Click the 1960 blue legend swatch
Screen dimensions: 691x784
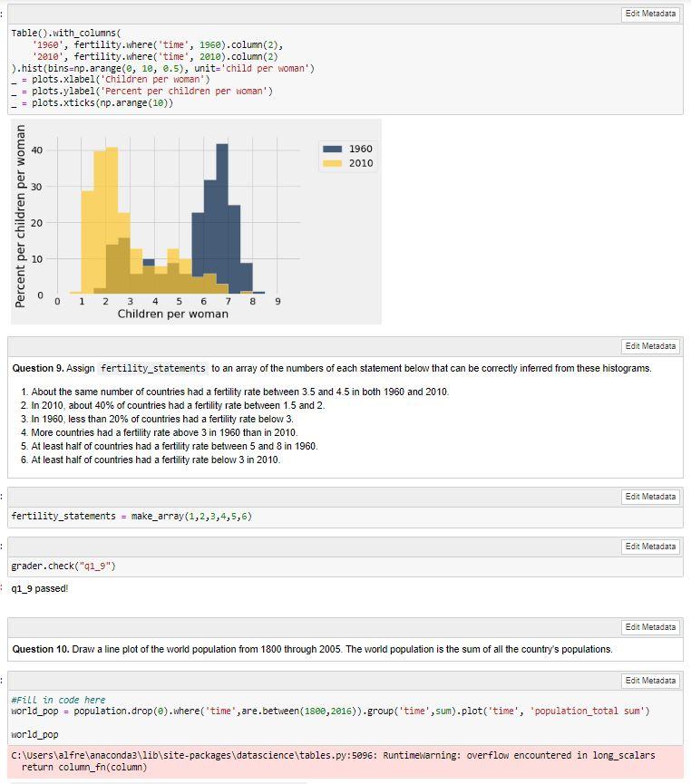332,149
